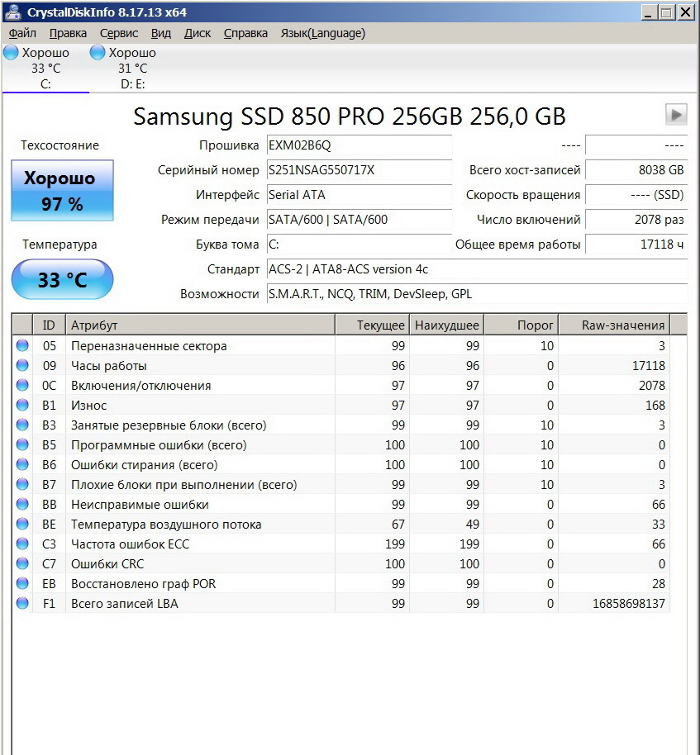Click status icon for 09 Часы работы
Image resolution: width=700 pixels, height=755 pixels.
(22, 365)
